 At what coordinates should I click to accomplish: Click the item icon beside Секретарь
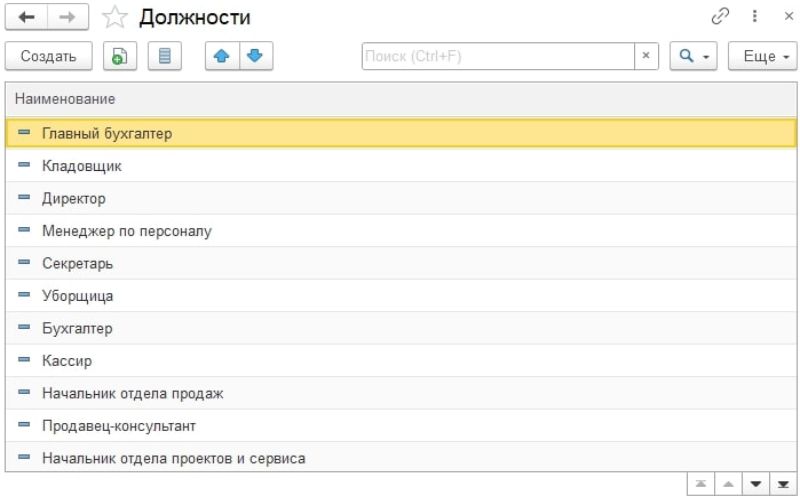click(24, 262)
